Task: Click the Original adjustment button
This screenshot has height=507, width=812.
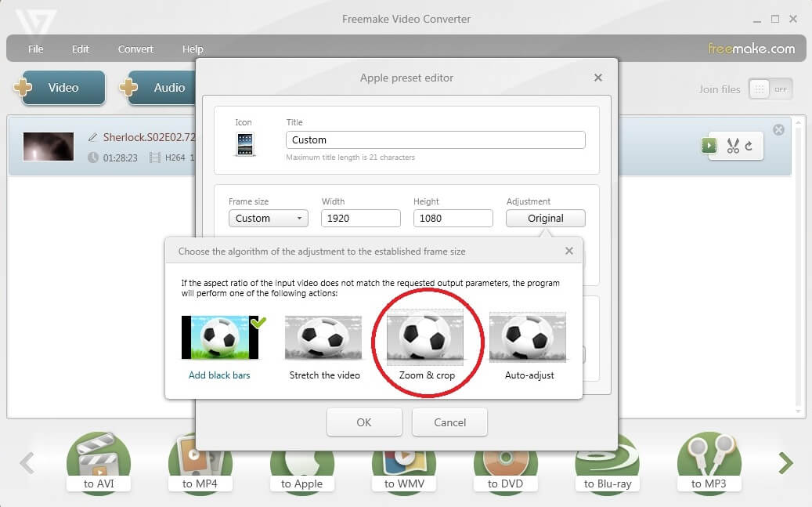Action: pyautogui.click(x=546, y=219)
